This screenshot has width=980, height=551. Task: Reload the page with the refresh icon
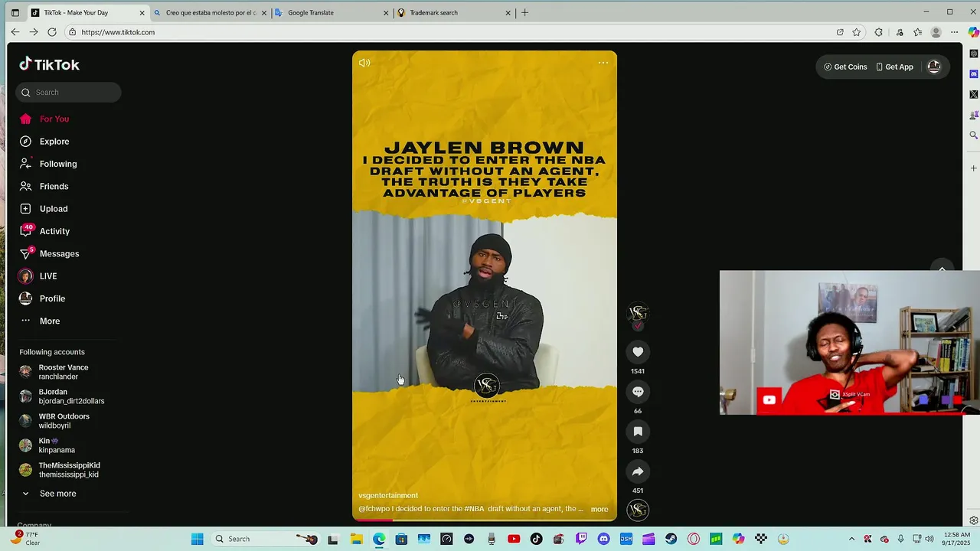point(52,32)
